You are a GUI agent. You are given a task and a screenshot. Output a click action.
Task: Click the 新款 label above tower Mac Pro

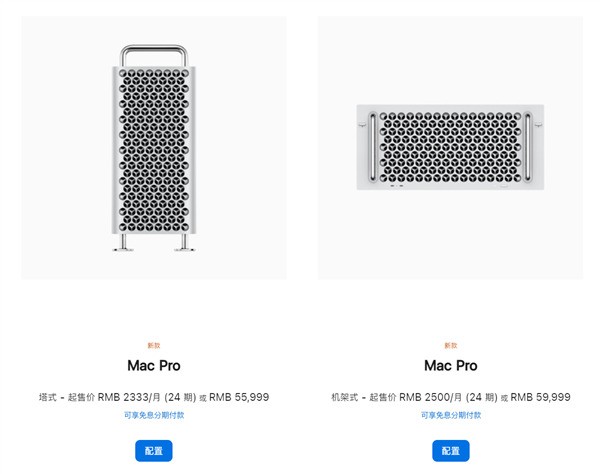153,345
